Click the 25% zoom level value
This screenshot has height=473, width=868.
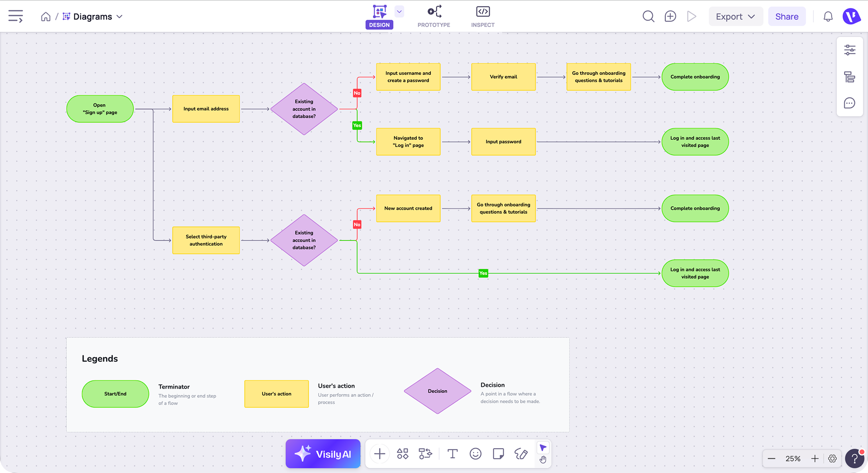[793, 459]
